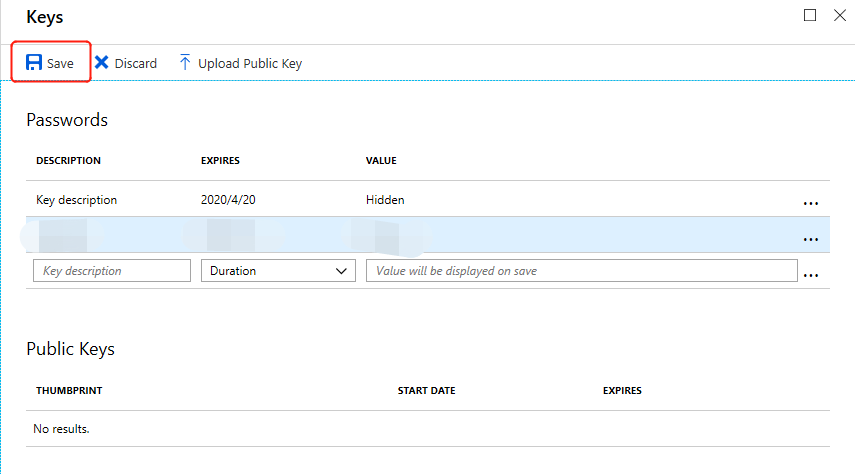The height and width of the screenshot is (474, 855).
Task: Open ellipsis menu for highlighted password row
Action: pyautogui.click(x=810, y=238)
